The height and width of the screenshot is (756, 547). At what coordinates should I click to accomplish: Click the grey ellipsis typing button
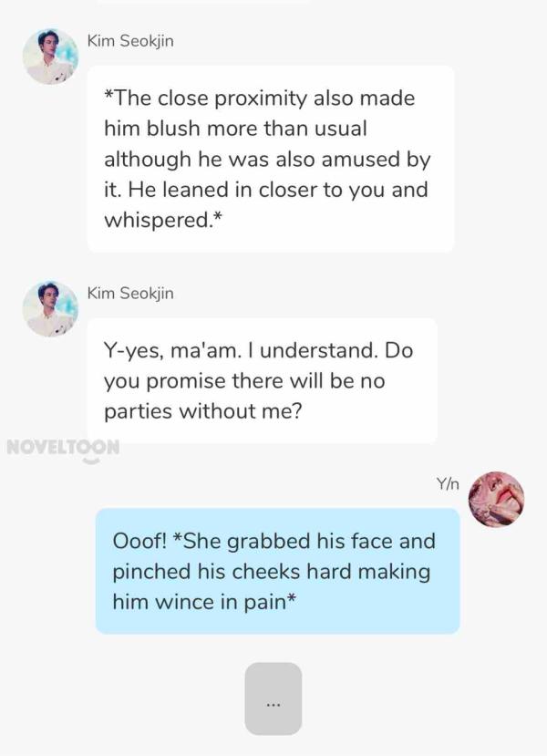point(273,699)
